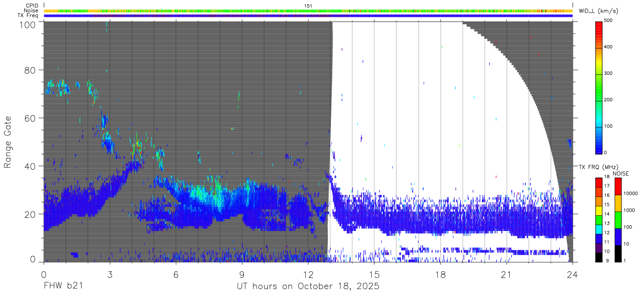The width and height of the screenshot is (644, 297).
Task: Click the 3 UT hour tick label
Action: click(110, 274)
